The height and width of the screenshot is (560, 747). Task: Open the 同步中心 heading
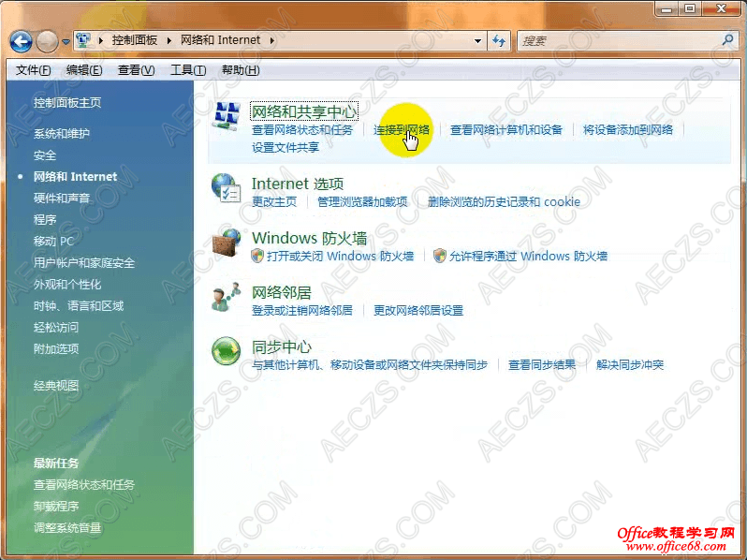[281, 347]
